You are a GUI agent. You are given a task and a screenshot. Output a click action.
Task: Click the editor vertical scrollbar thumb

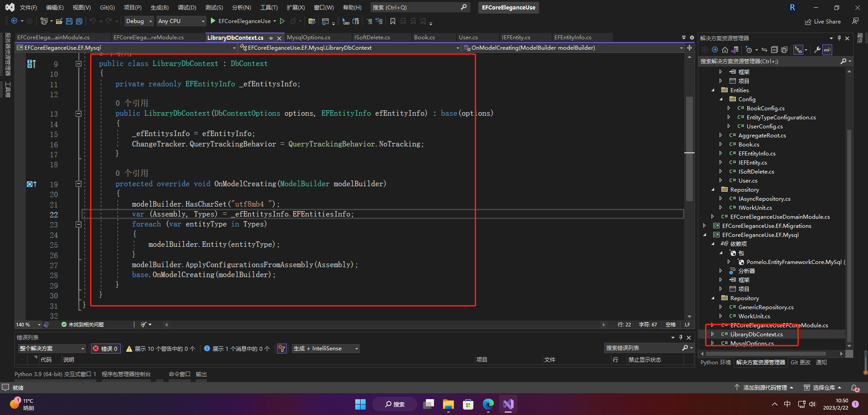tap(689, 149)
